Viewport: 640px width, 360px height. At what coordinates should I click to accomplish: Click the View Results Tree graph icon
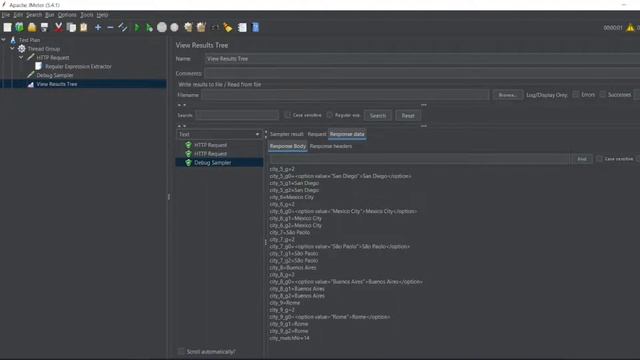point(31,84)
